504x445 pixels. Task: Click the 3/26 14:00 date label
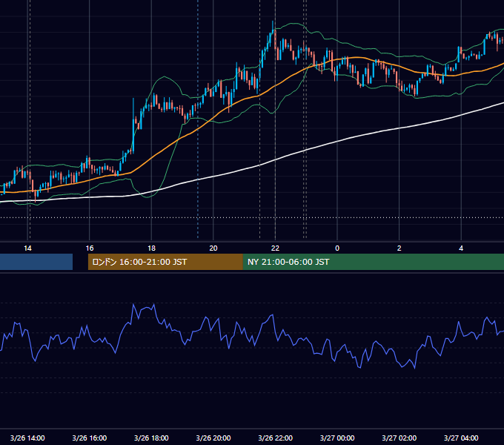[27, 438]
